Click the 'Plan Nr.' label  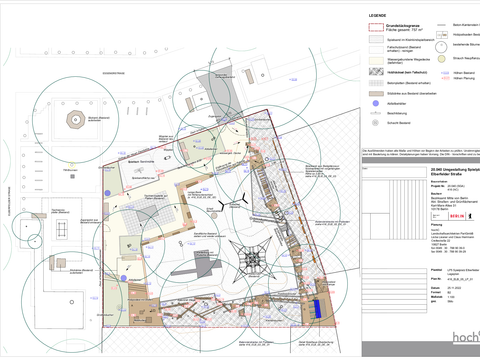click(436, 279)
